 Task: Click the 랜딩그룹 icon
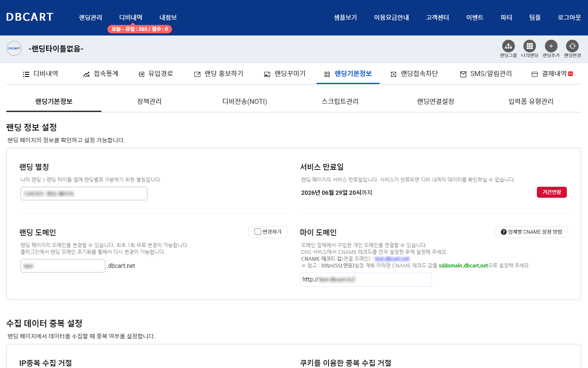coord(508,46)
